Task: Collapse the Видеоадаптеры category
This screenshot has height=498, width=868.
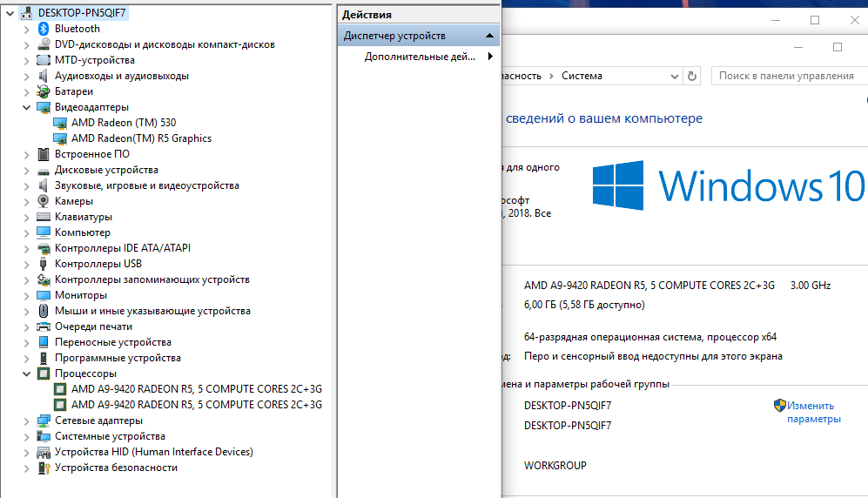Action: point(27,107)
